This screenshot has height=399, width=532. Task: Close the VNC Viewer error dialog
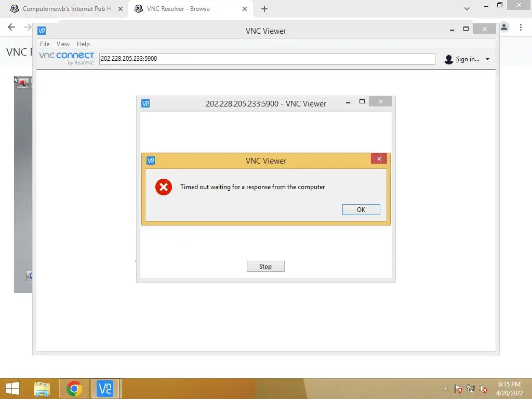379,158
